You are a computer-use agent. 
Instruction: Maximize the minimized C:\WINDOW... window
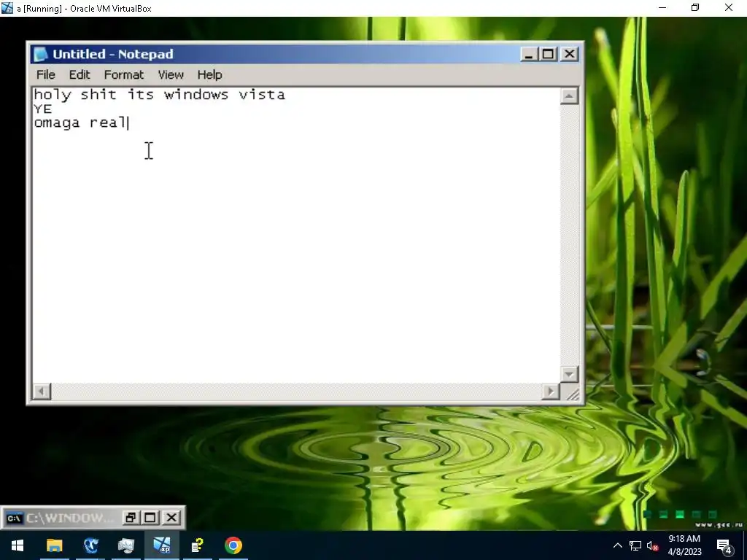click(x=150, y=518)
